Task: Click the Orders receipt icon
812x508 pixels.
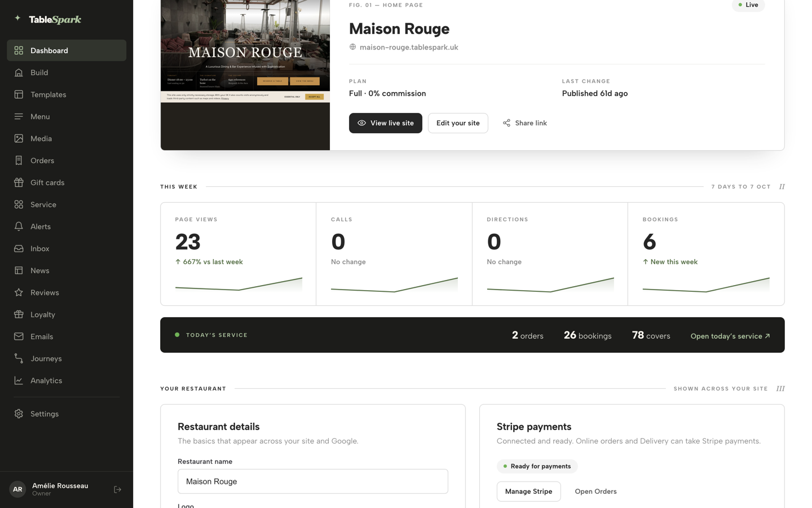Action: click(x=19, y=161)
